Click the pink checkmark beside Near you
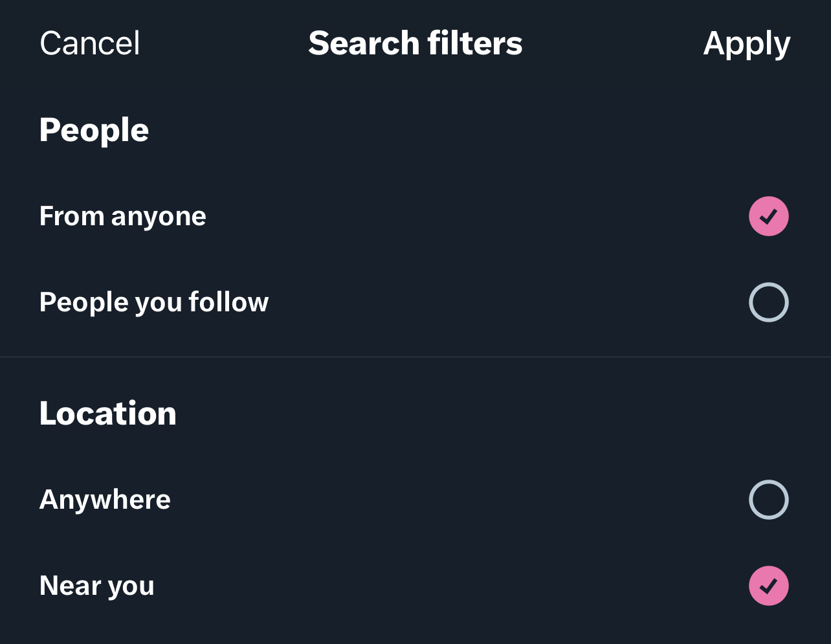This screenshot has height=644, width=831. pos(769,586)
